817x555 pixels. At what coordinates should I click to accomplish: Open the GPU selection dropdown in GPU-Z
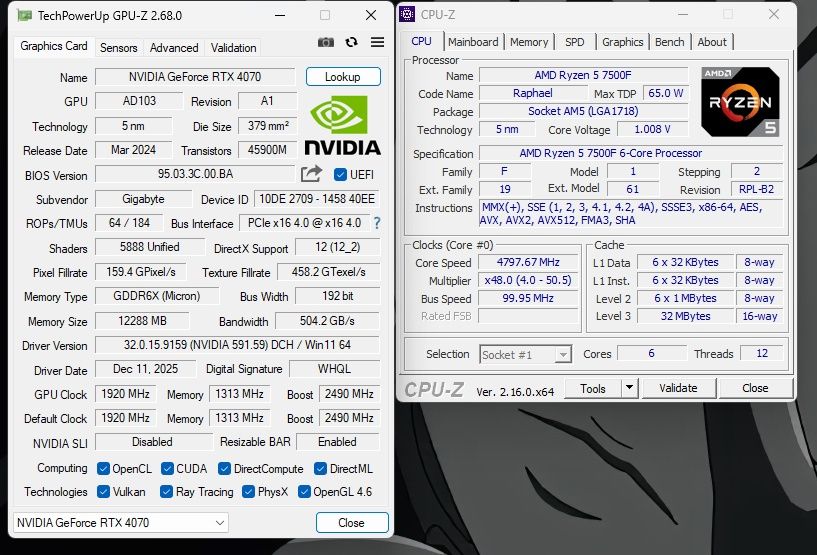pos(121,523)
